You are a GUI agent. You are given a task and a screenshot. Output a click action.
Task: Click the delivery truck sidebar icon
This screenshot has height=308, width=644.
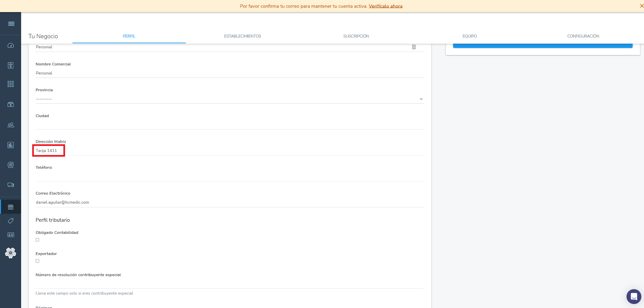(11, 185)
